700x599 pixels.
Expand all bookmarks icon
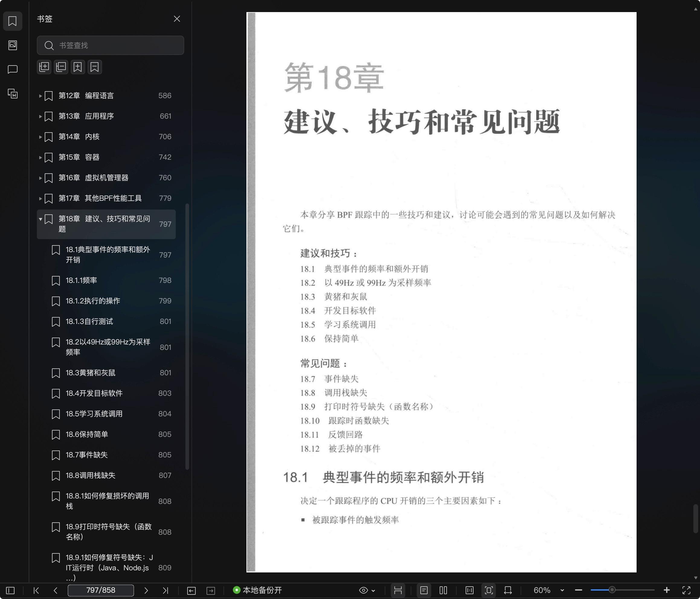pyautogui.click(x=44, y=67)
